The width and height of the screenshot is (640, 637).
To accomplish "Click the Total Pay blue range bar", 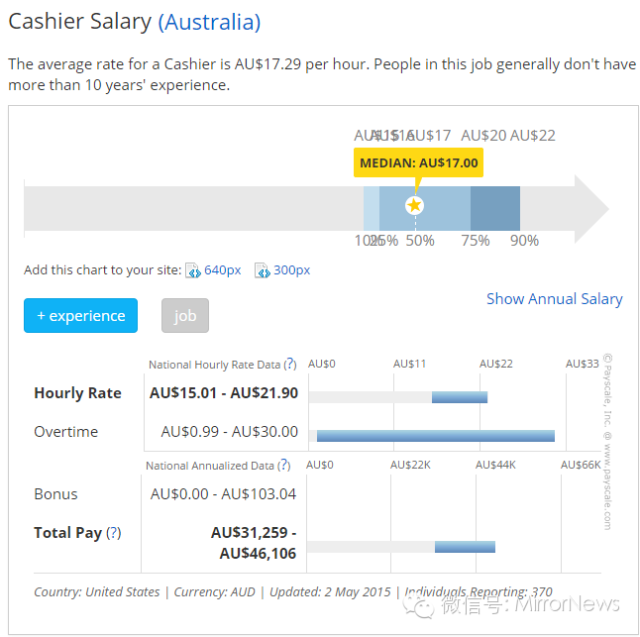I will 465,547.
